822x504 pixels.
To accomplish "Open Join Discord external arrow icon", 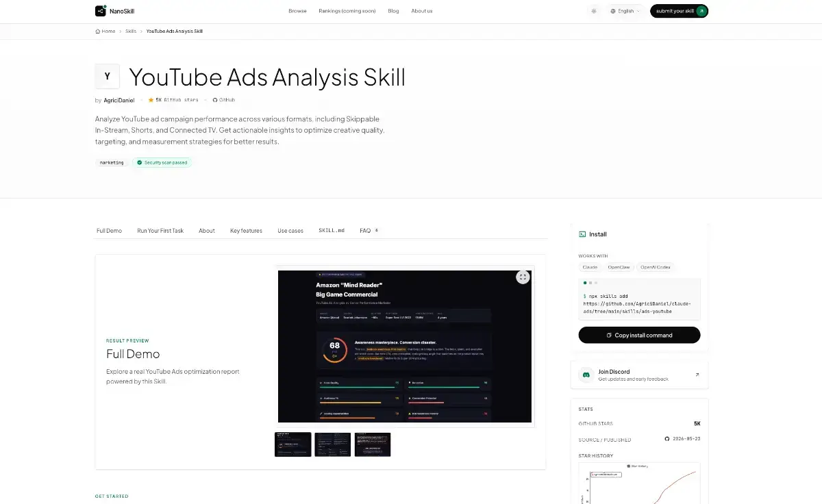I will tap(697, 375).
